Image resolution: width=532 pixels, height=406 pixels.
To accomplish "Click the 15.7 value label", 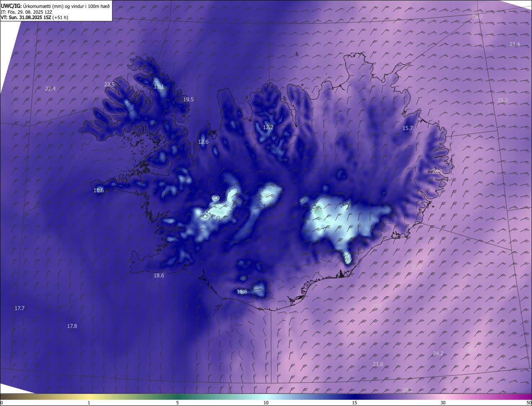I will click(x=408, y=128).
